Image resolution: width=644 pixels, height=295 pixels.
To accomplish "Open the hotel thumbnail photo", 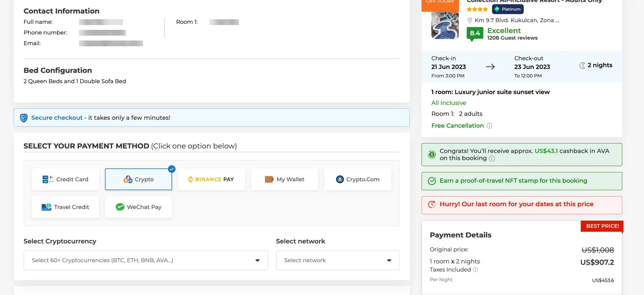I will coord(445,25).
